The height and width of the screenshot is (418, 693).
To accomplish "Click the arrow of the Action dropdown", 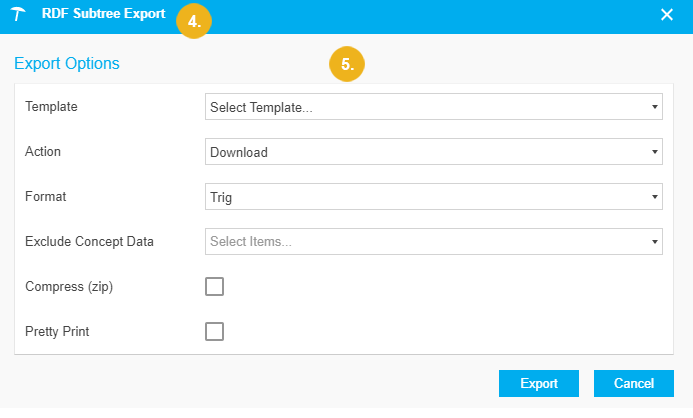I will click(x=653, y=152).
